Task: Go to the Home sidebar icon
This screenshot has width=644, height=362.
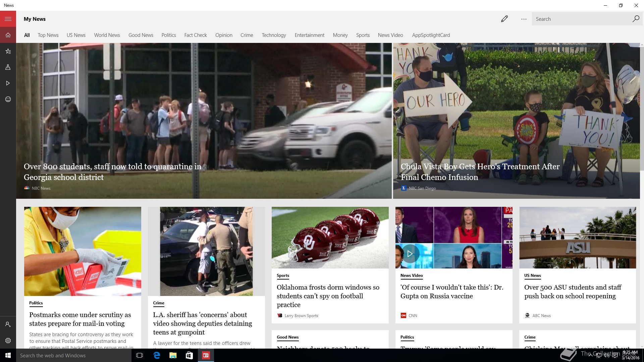Action: point(8,35)
